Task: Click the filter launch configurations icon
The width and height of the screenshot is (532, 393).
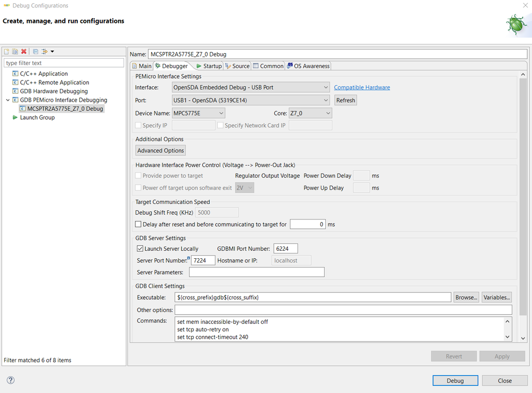Action: tap(45, 52)
